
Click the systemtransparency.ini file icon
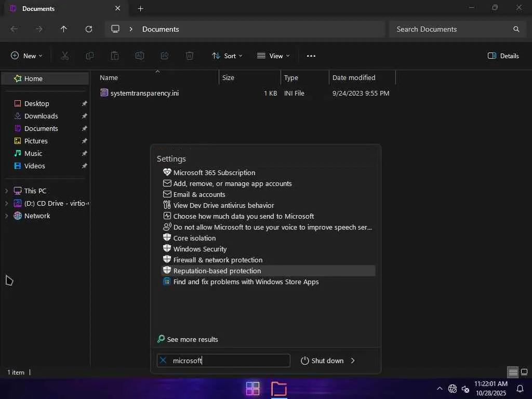click(104, 92)
